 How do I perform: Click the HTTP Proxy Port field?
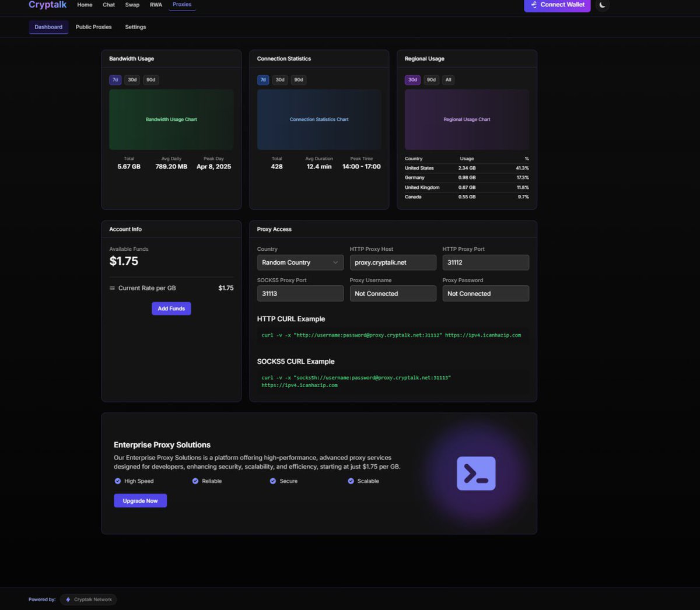coord(486,262)
